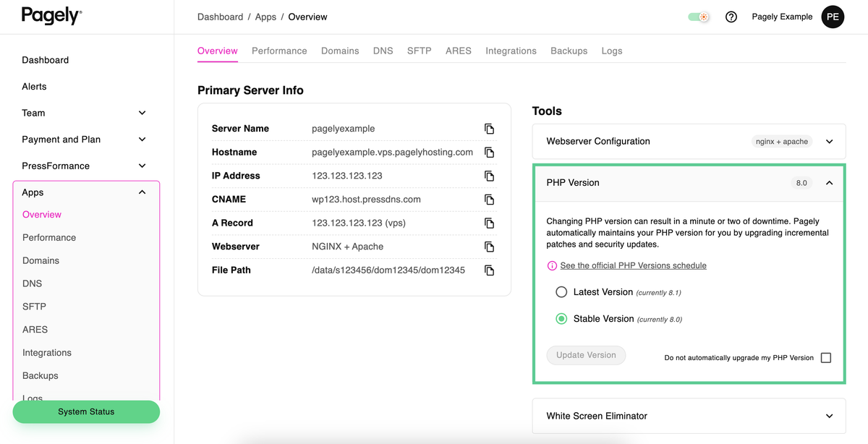
Task: Switch to the Logs tab
Action: [612, 51]
